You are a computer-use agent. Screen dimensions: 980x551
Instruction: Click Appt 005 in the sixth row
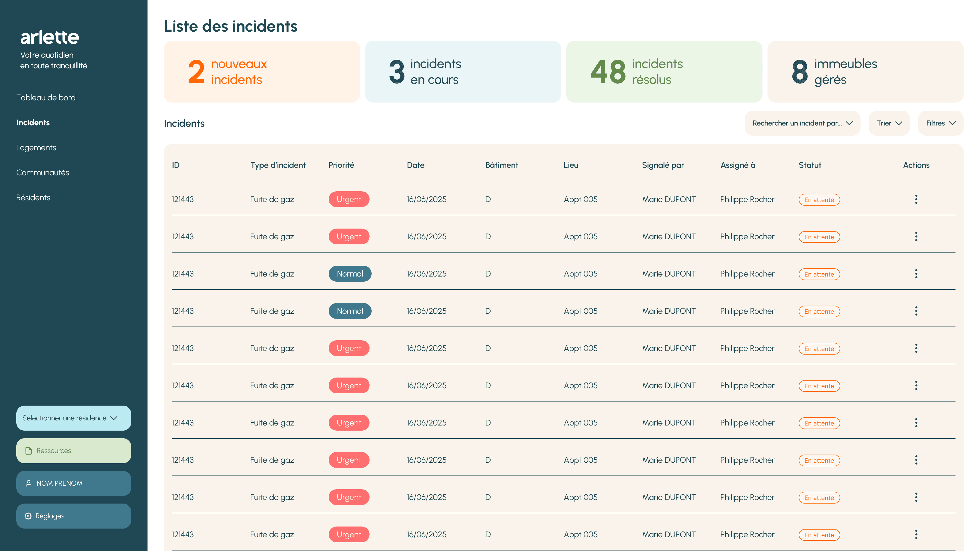[581, 386]
